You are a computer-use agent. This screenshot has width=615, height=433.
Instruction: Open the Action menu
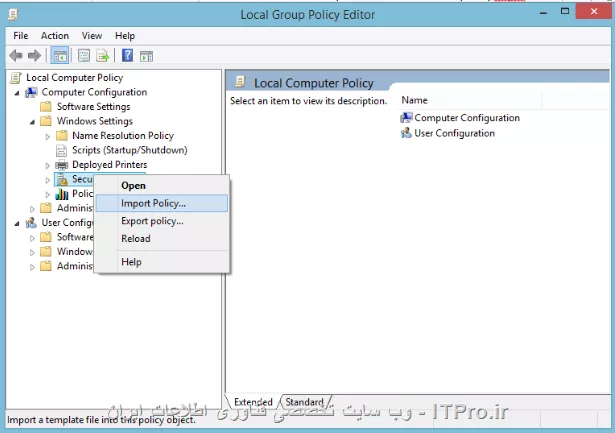[55, 36]
